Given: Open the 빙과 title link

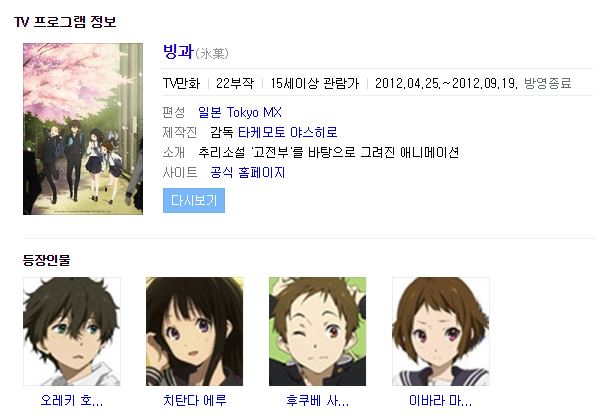Looking at the screenshot, I should [178, 52].
